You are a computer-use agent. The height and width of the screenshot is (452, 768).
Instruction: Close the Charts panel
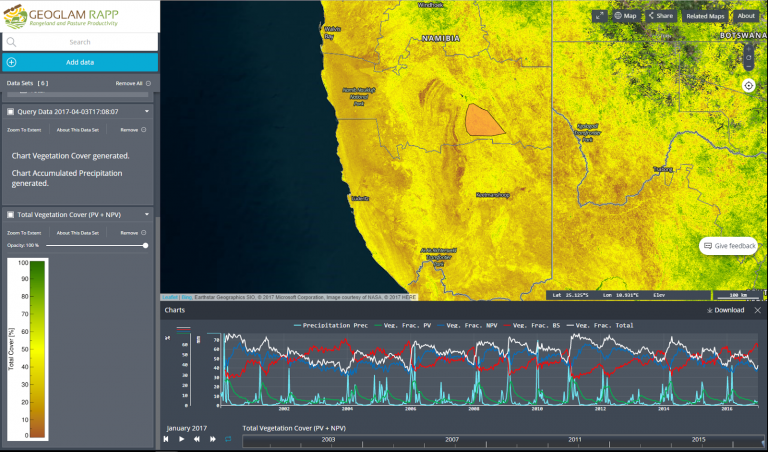point(757,310)
